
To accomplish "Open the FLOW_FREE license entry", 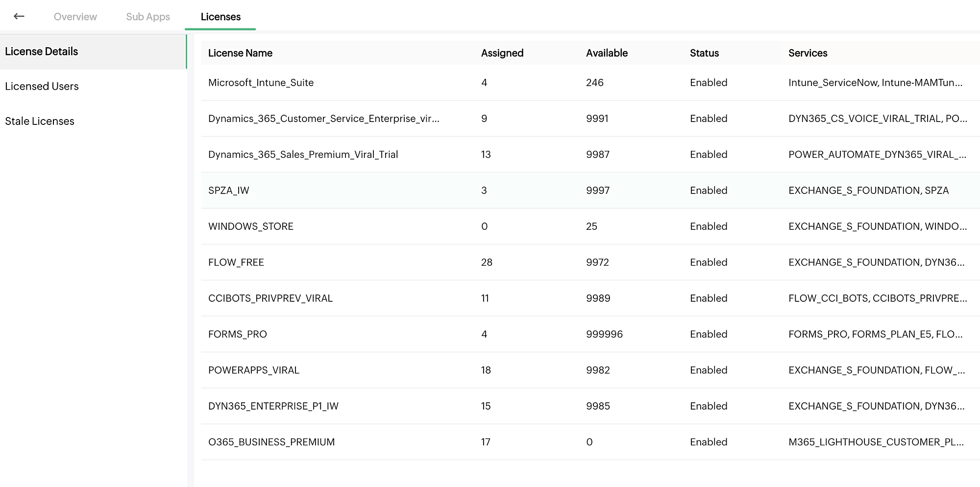I will click(x=236, y=262).
